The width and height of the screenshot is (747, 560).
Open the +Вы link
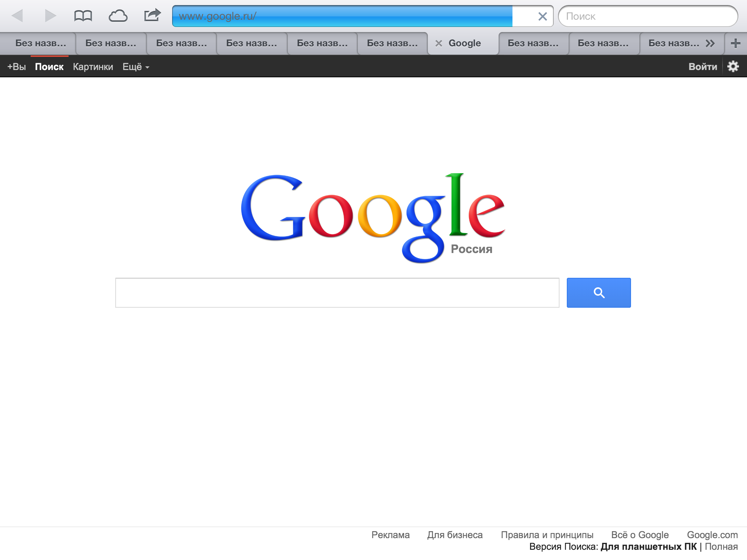tap(17, 67)
